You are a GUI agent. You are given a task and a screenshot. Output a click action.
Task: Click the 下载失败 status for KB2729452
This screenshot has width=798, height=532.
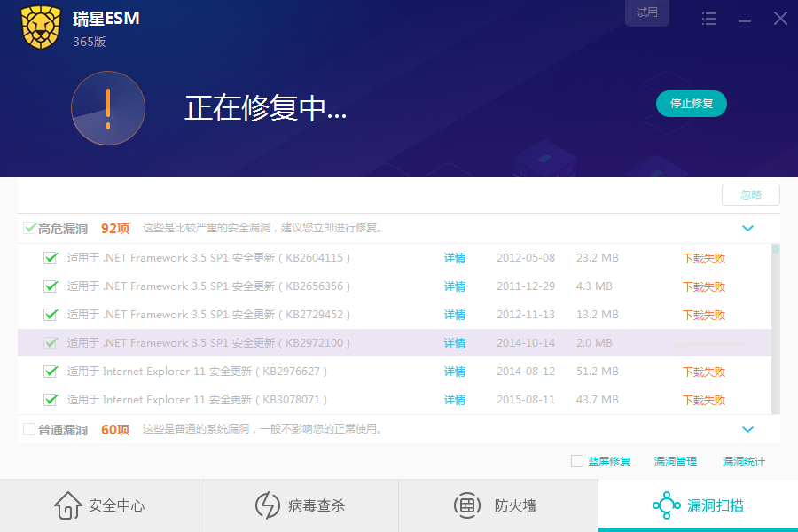(x=704, y=315)
